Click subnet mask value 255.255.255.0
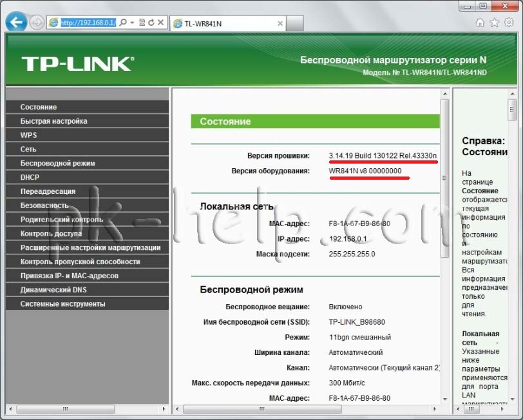Viewport: 523px width, 420px height. click(x=352, y=254)
